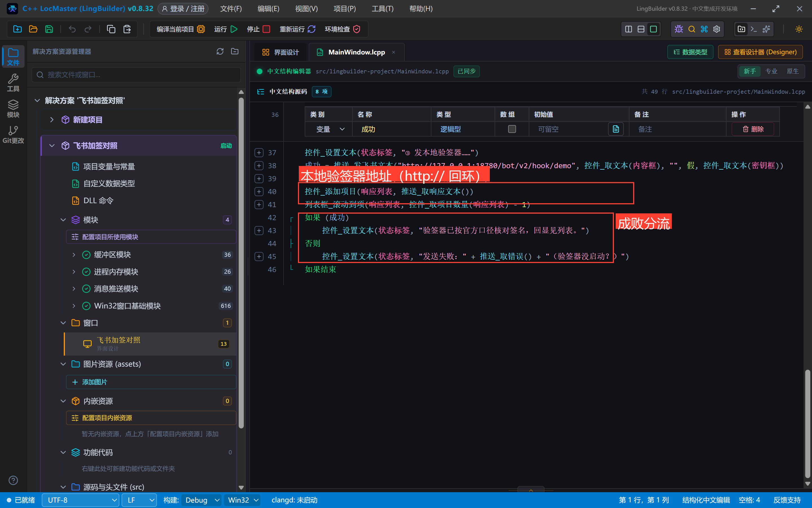The image size is (812, 508).
Task: Open the Git更改 sidebar panel
Action: point(13,134)
